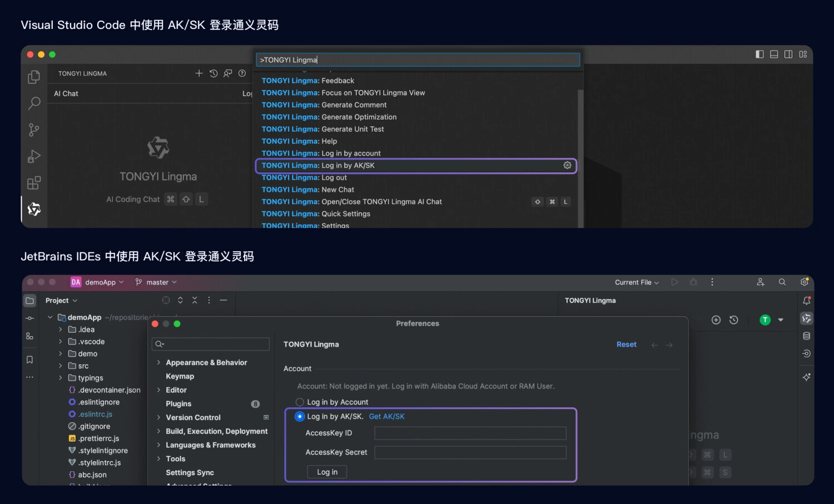Click the locate target icon in Project panel header
Viewport: 834px width, 504px height.
166,300
